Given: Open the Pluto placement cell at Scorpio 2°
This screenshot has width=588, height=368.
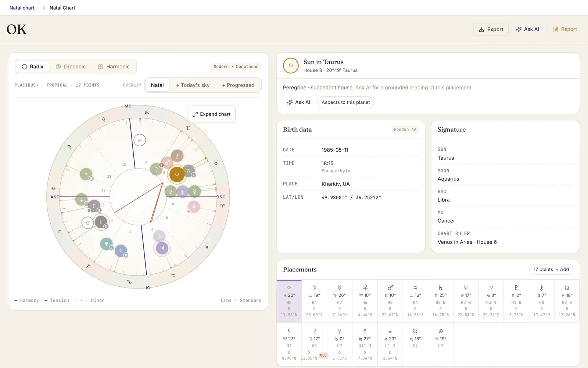Looking at the screenshot, I should (516, 301).
